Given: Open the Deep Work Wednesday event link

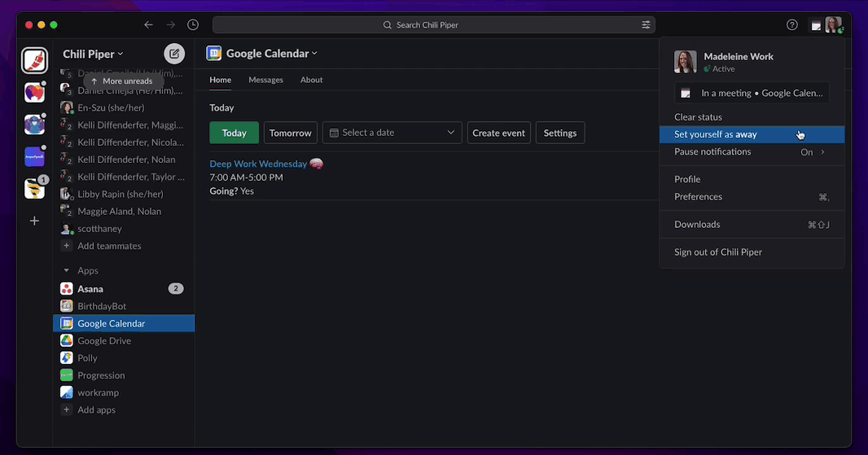Looking at the screenshot, I should (x=258, y=164).
